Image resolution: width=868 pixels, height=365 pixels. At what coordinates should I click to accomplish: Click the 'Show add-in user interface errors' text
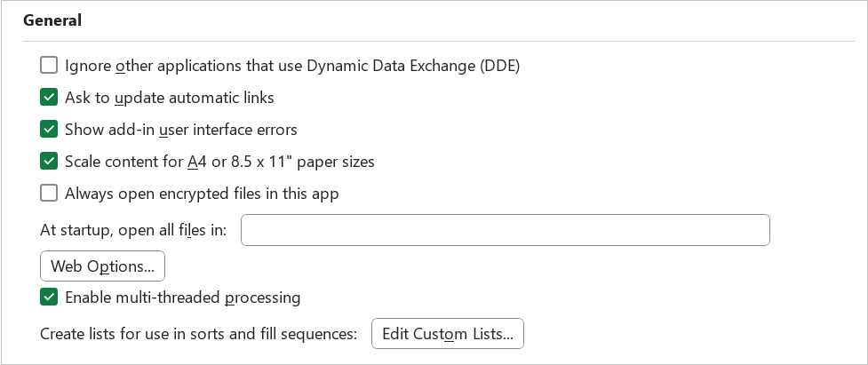(181, 130)
